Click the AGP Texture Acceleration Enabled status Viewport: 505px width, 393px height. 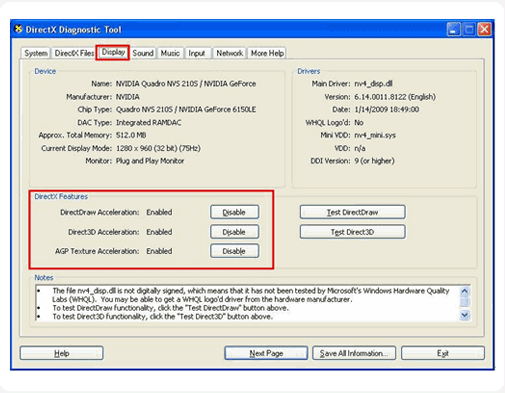(x=159, y=251)
